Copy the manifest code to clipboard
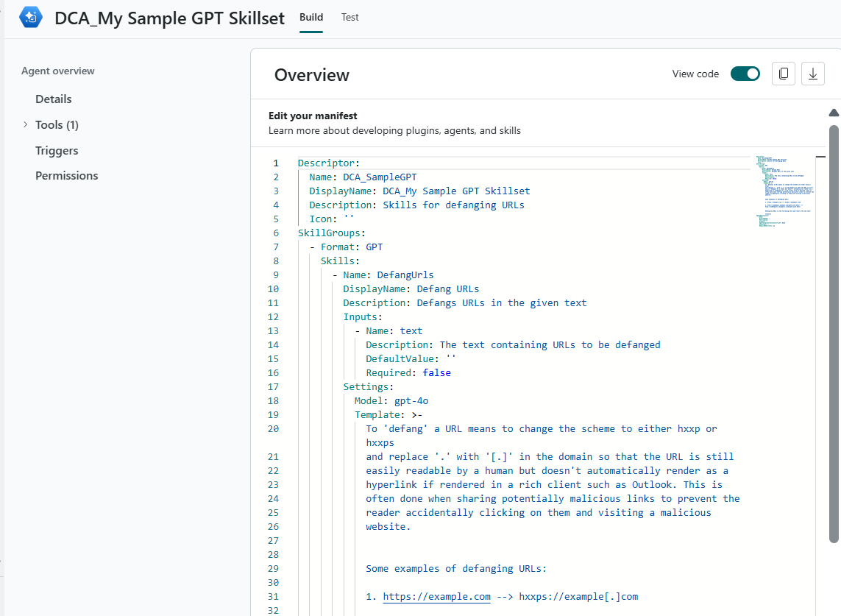841x616 pixels. (x=784, y=74)
